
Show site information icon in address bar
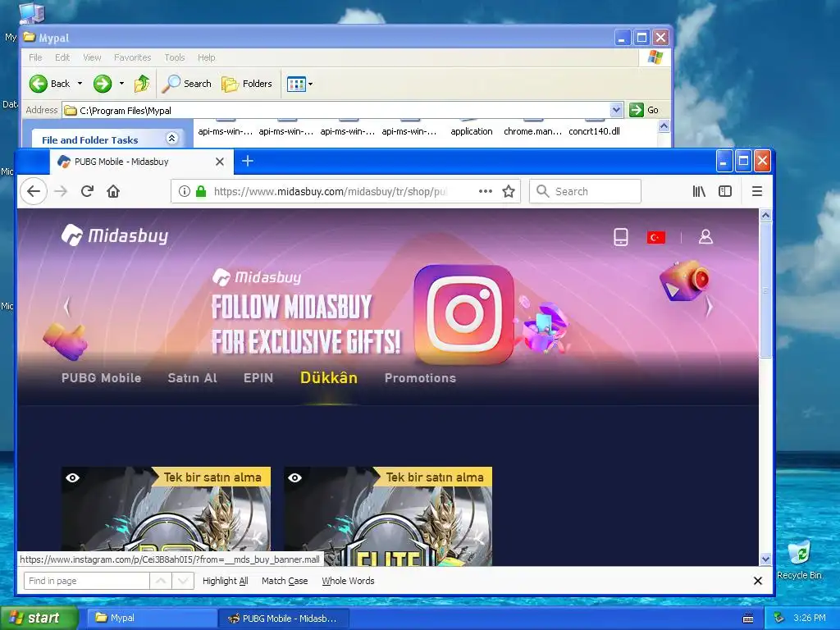coord(184,191)
